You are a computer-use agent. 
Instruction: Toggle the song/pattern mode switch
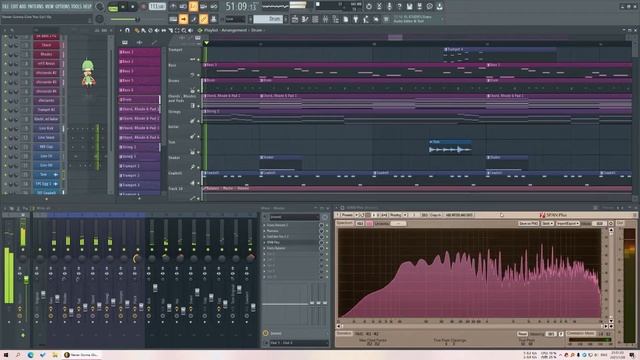[113, 7]
